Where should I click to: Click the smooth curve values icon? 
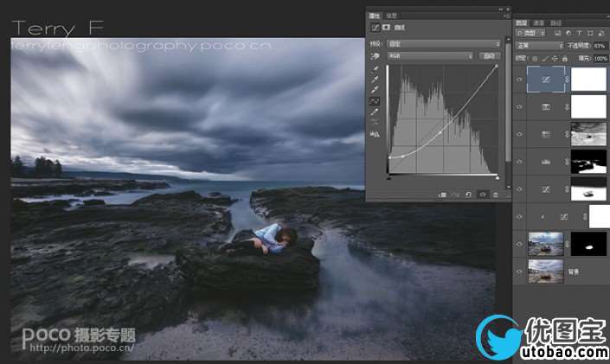[375, 123]
